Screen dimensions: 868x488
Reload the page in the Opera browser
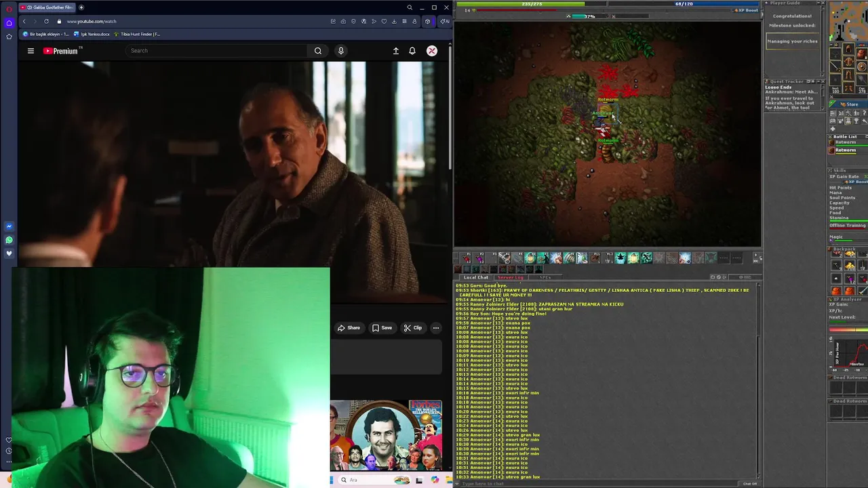[46, 21]
